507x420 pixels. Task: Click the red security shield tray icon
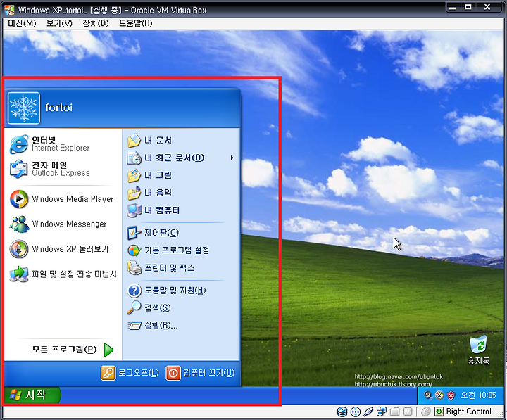[451, 395]
